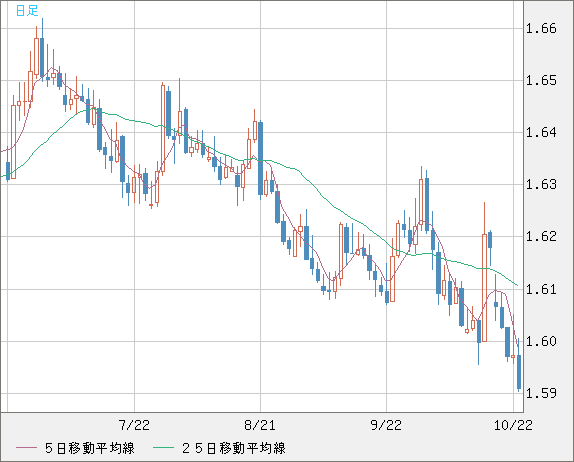Click the 7/22 date label

pos(134,425)
